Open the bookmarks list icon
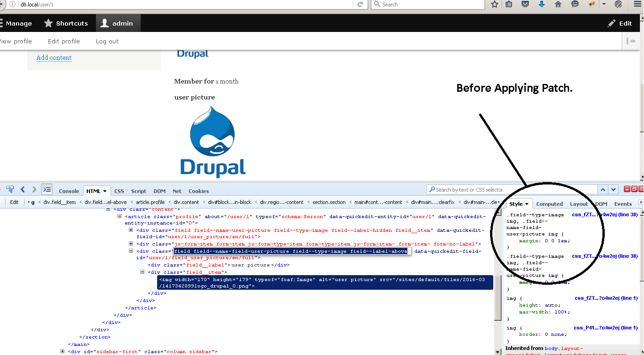 pyautogui.click(x=509, y=4)
